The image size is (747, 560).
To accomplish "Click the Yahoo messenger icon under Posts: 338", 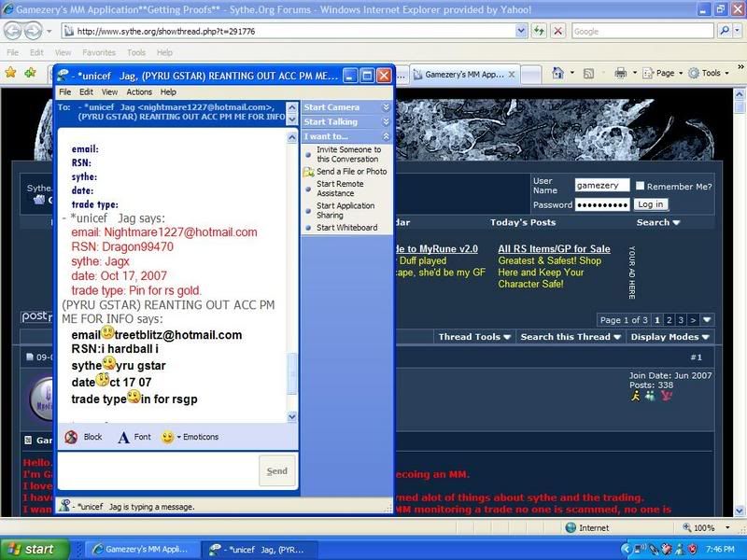I will tap(666, 396).
